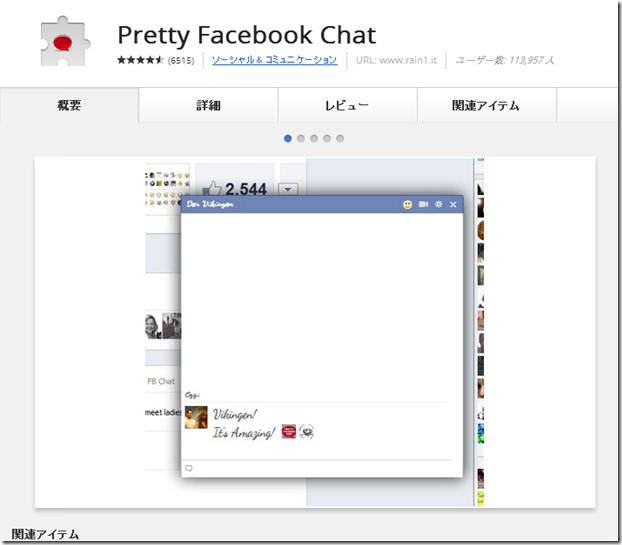Screen dimensions: 622x545
Task: Select the first carousel dot
Action: (x=288, y=138)
